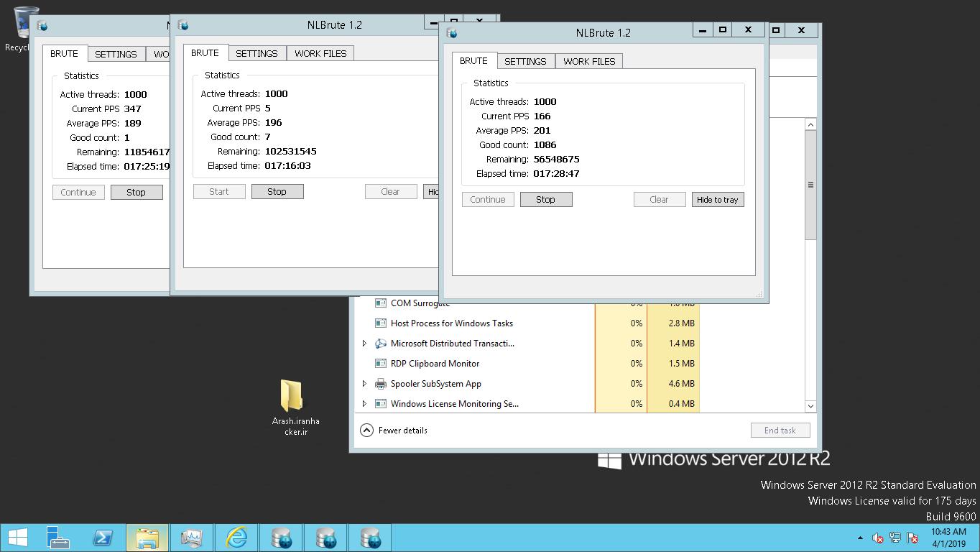Click the End task button in Task Manager
980x552 pixels.
pyautogui.click(x=780, y=431)
